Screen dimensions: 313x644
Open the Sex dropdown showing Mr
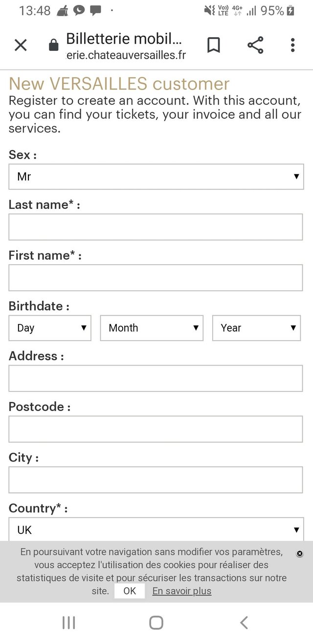156,177
